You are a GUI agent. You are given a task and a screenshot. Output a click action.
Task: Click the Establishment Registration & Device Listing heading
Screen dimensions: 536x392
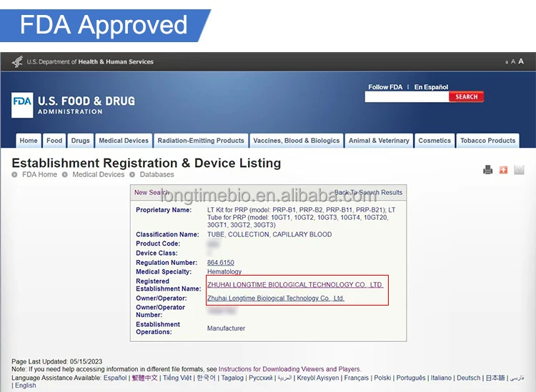pos(147,164)
